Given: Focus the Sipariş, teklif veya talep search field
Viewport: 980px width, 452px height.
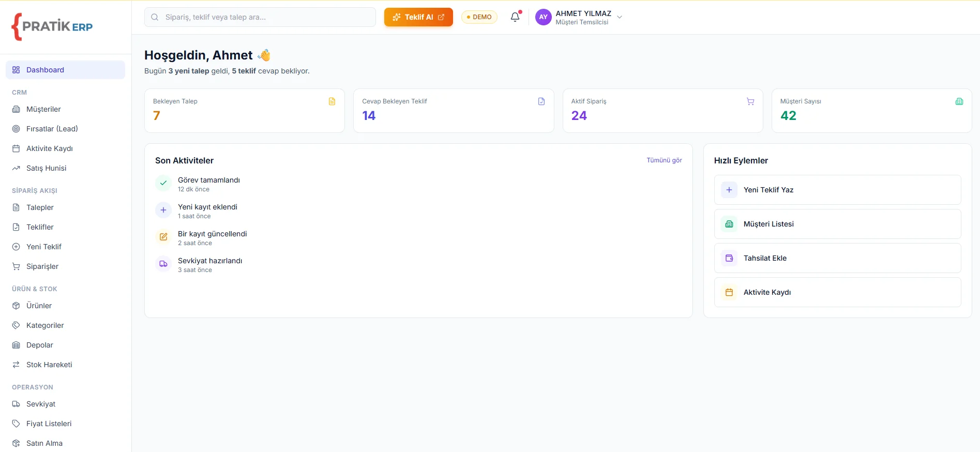Looking at the screenshot, I should 260,17.
